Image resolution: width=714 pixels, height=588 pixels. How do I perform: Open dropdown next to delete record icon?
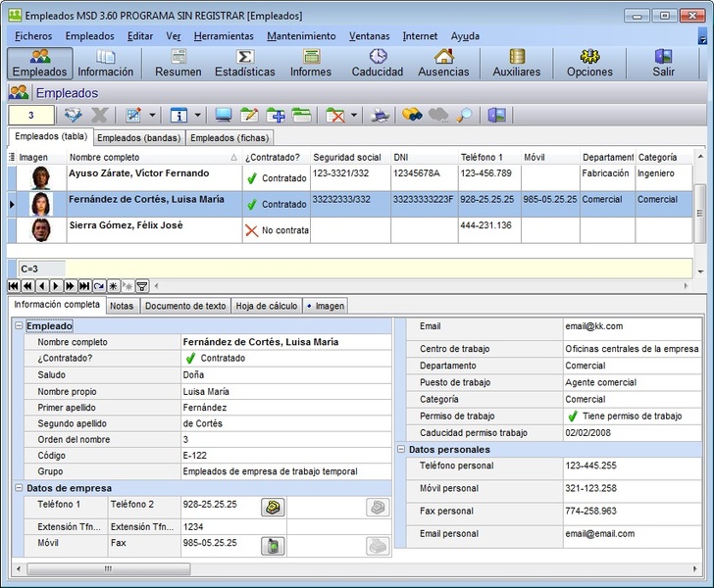click(x=354, y=115)
